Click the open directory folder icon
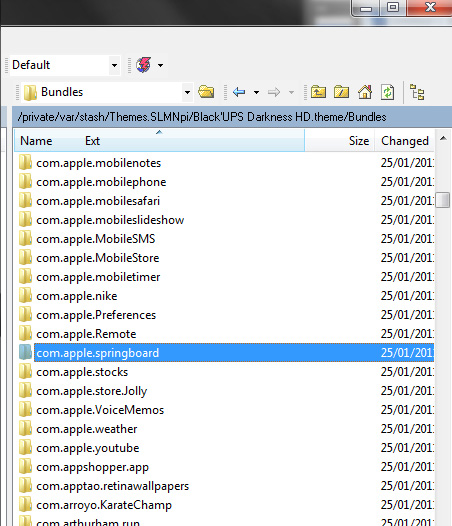 pyautogui.click(x=206, y=92)
